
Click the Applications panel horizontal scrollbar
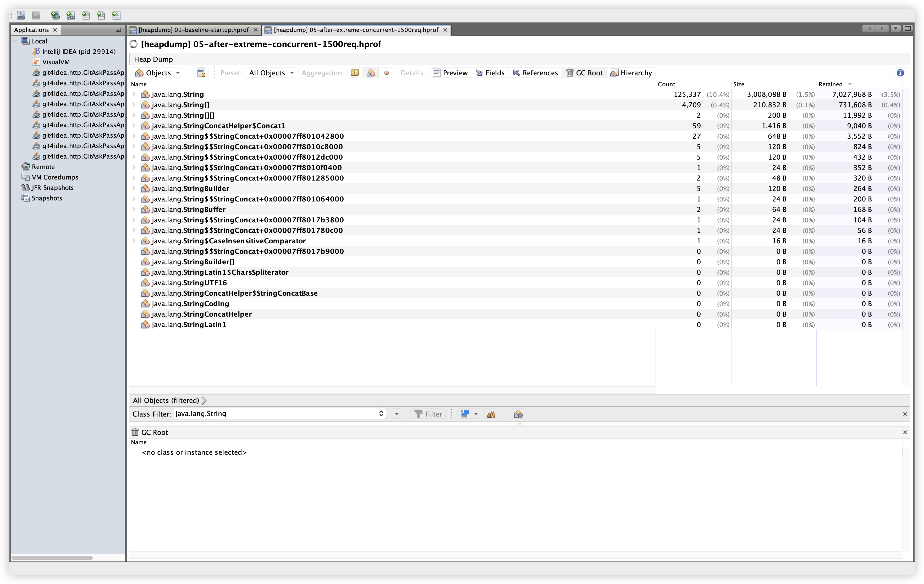point(52,558)
